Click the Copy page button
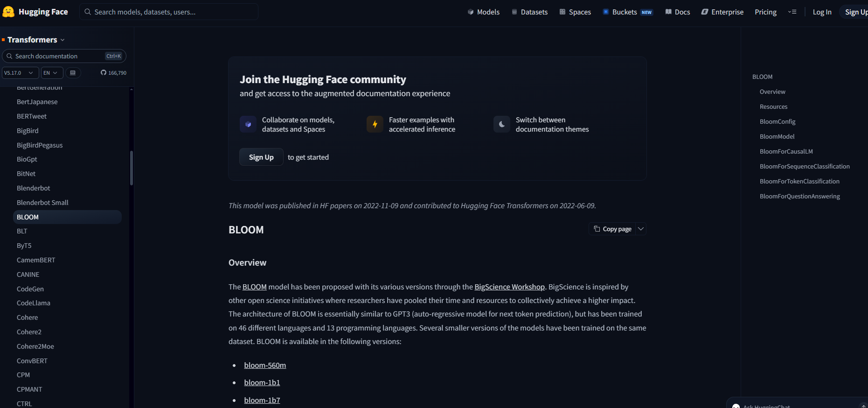The width and height of the screenshot is (868, 408). click(x=612, y=229)
